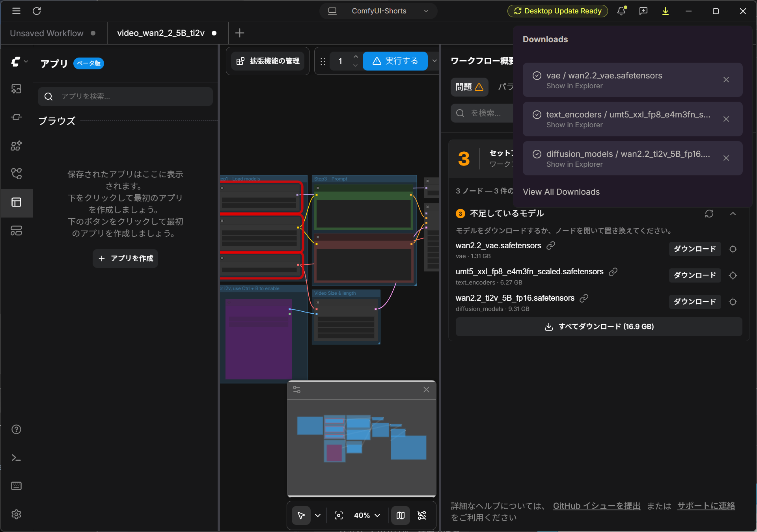Click View All Downloads

561,192
